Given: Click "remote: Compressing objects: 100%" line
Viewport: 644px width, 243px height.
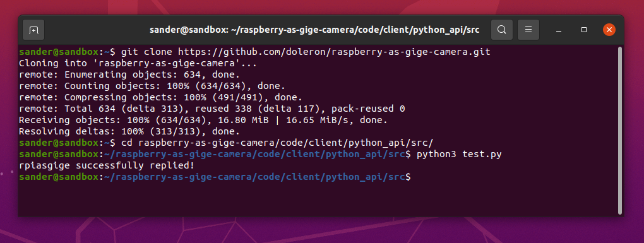Looking at the screenshot, I should click(x=160, y=98).
